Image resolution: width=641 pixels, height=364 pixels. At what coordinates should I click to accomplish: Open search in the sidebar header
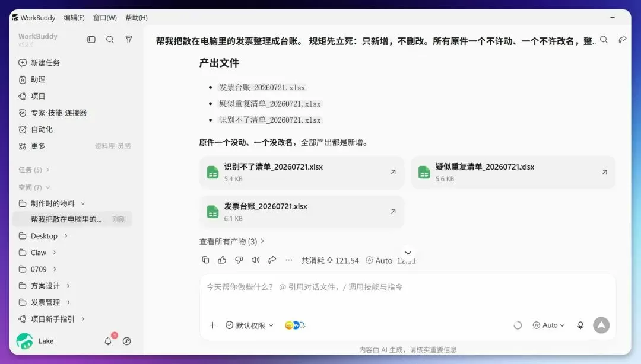(110, 40)
